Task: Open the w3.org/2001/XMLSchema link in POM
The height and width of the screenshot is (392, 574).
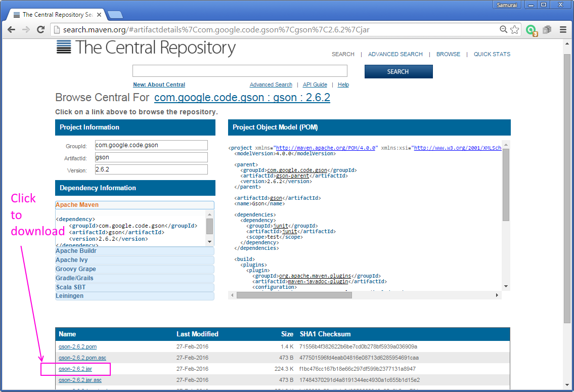Action: click(x=458, y=148)
